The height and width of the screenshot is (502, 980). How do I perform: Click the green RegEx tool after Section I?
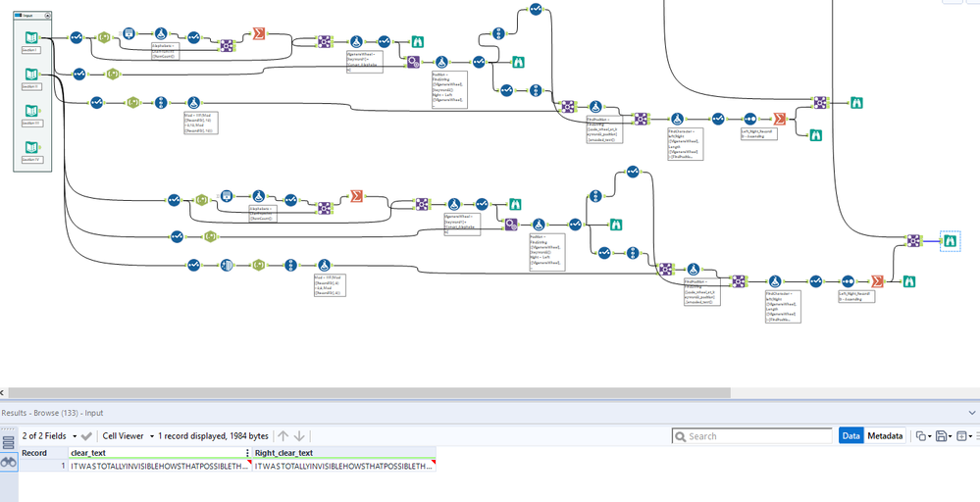tap(104, 38)
